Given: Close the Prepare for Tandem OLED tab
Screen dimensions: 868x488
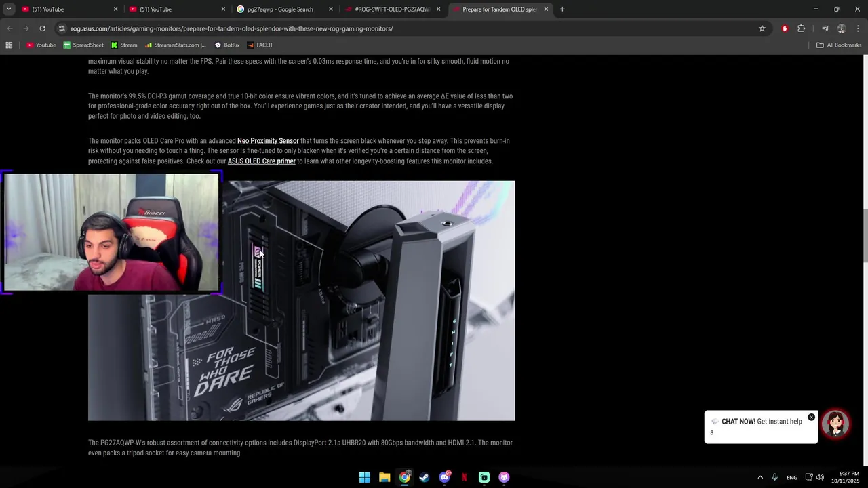Looking at the screenshot, I should 546,9.
